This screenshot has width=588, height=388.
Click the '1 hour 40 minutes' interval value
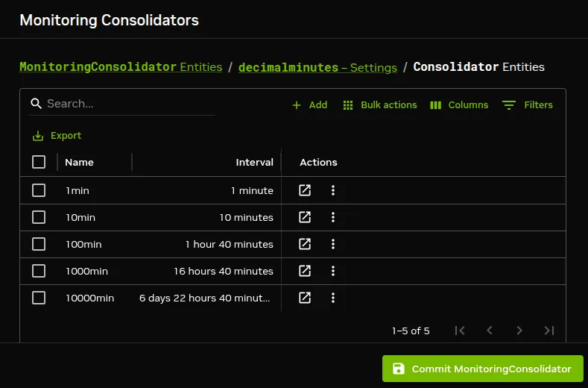click(230, 245)
